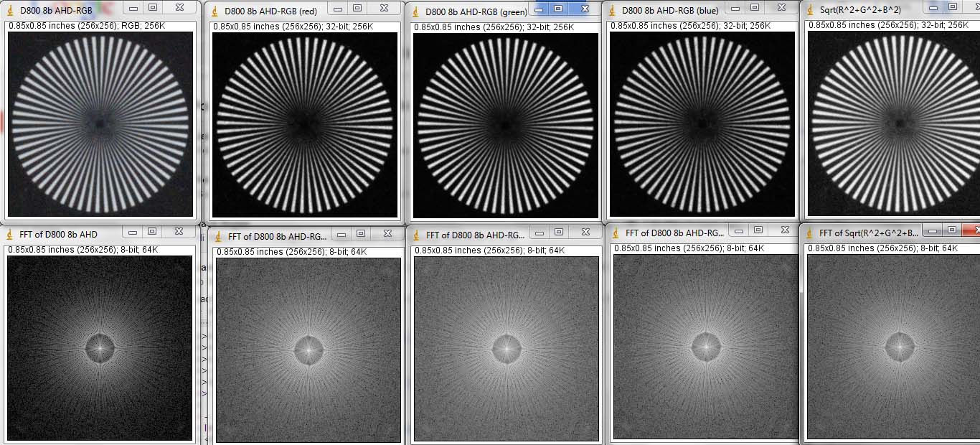
Task: Maximize the FFT of Sqrt window
Action: [951, 230]
